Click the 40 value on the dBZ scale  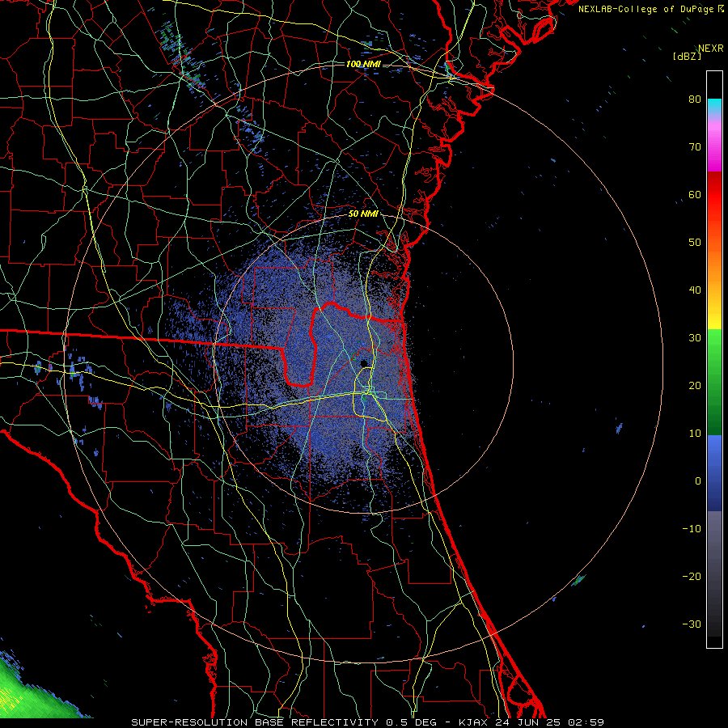point(695,290)
